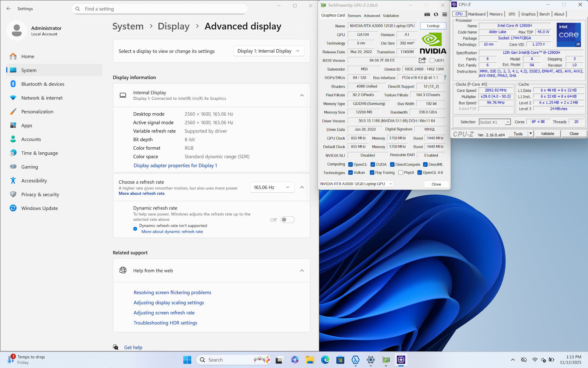This screenshot has width=588, height=368.
Task: Switch to the Sensors tab in GPU-Z
Action: click(354, 15)
